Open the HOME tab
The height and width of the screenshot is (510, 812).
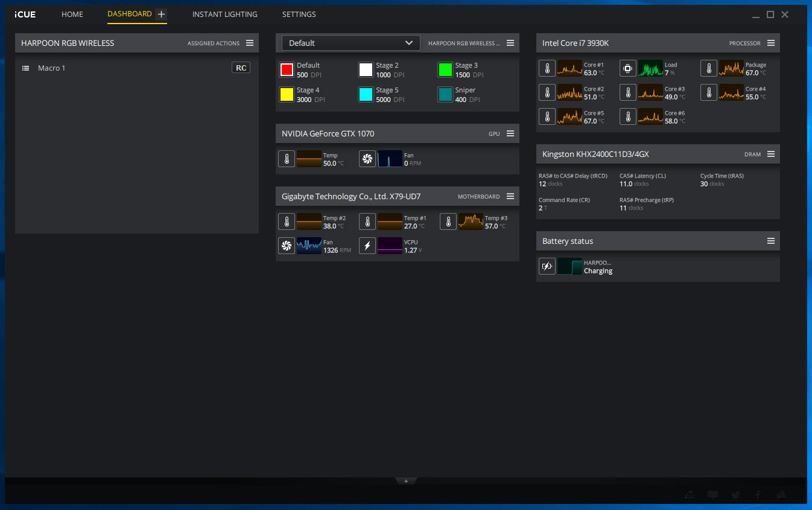(x=72, y=14)
